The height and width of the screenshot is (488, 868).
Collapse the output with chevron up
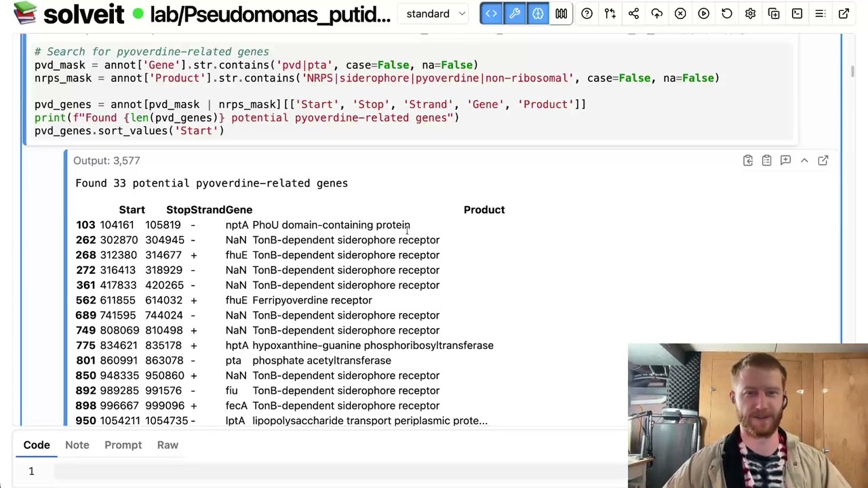pos(804,161)
